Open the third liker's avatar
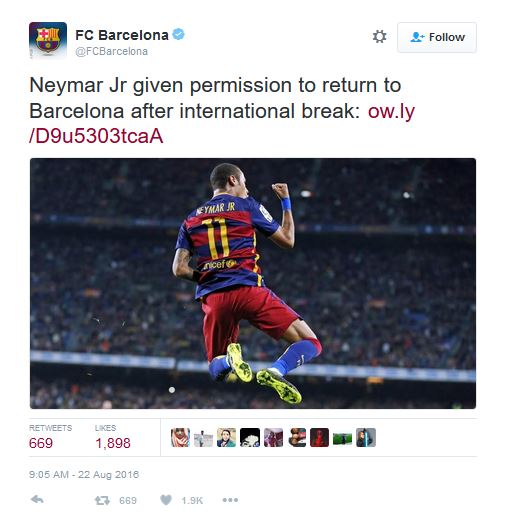This screenshot has width=507, height=526. click(x=226, y=437)
